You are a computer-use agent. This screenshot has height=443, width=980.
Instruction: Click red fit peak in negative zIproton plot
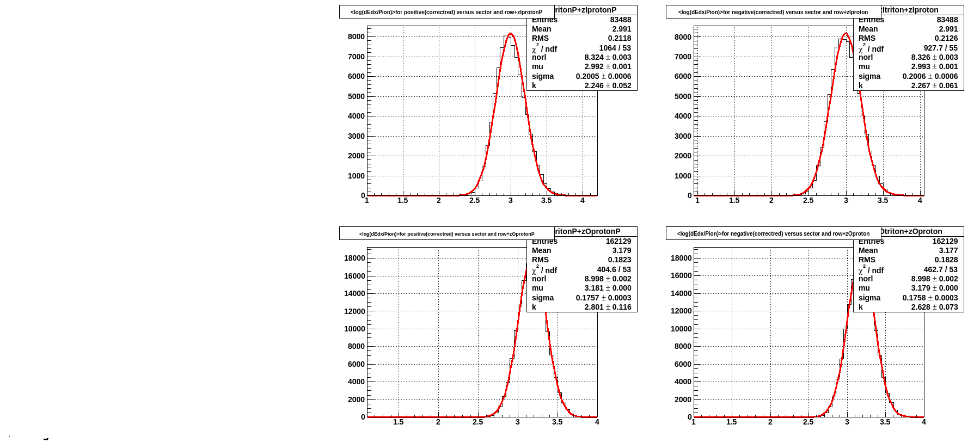pos(846,34)
